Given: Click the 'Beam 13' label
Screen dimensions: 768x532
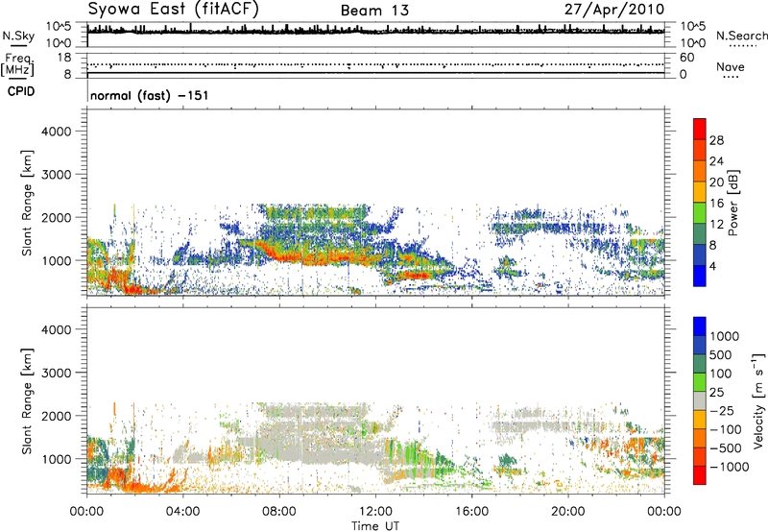Looking at the screenshot, I should click(x=374, y=11).
